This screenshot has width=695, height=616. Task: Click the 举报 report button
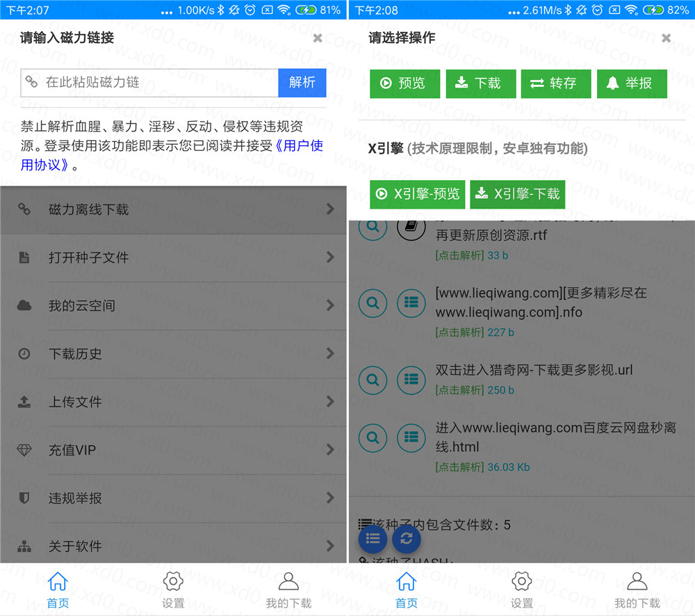(632, 83)
